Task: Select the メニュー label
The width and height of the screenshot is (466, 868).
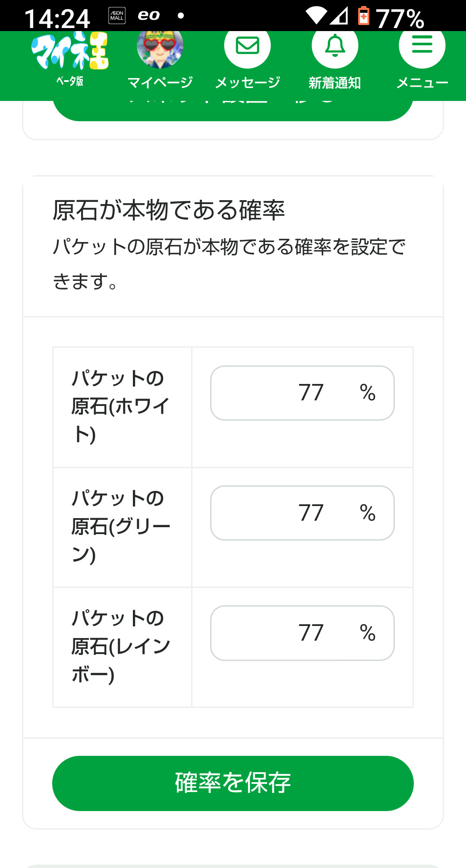Action: [x=422, y=82]
